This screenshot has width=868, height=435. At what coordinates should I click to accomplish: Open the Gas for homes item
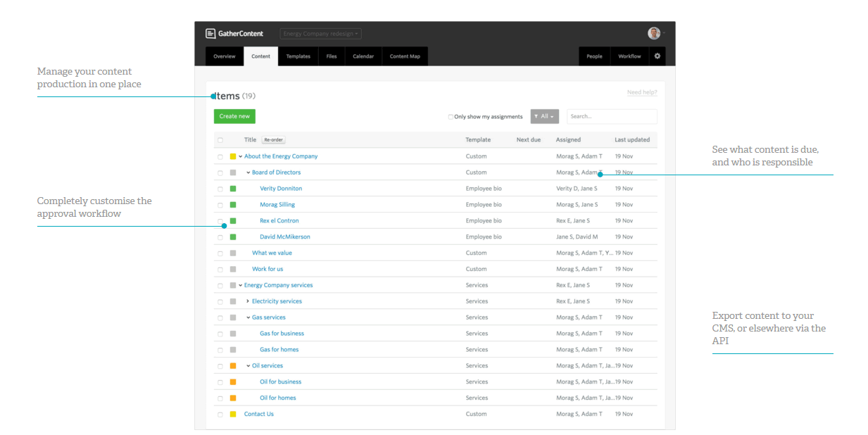pyautogui.click(x=279, y=350)
